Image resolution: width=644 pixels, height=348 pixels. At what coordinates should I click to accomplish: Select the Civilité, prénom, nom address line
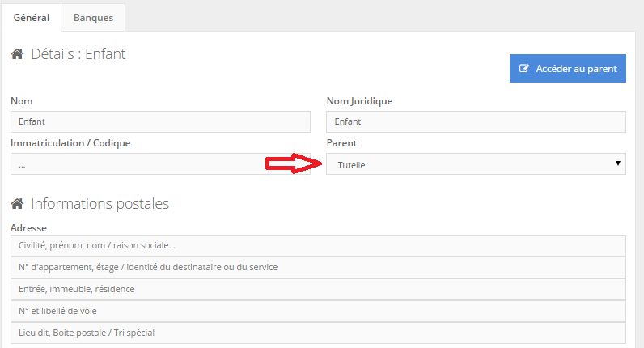point(319,245)
